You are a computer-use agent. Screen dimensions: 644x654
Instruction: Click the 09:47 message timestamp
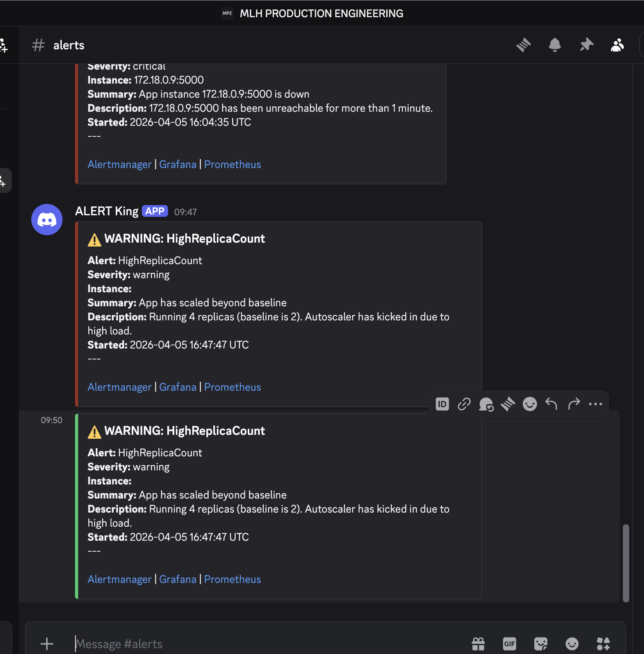[186, 212]
